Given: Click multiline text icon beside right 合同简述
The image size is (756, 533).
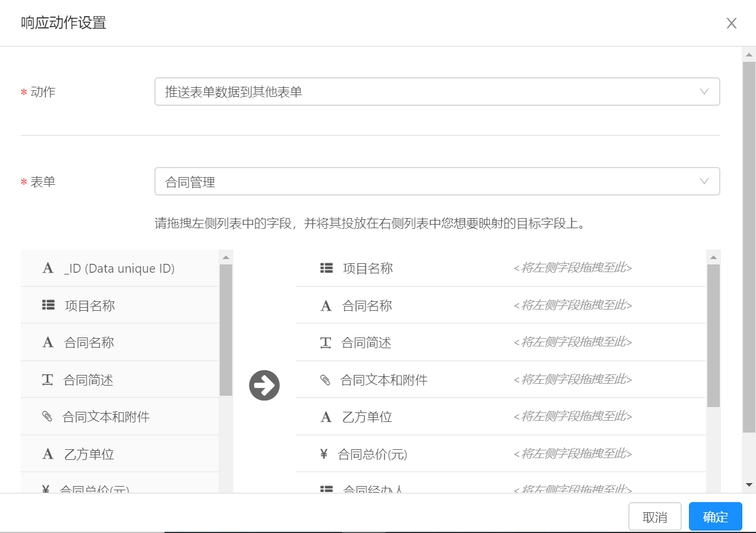Looking at the screenshot, I should (x=325, y=343).
